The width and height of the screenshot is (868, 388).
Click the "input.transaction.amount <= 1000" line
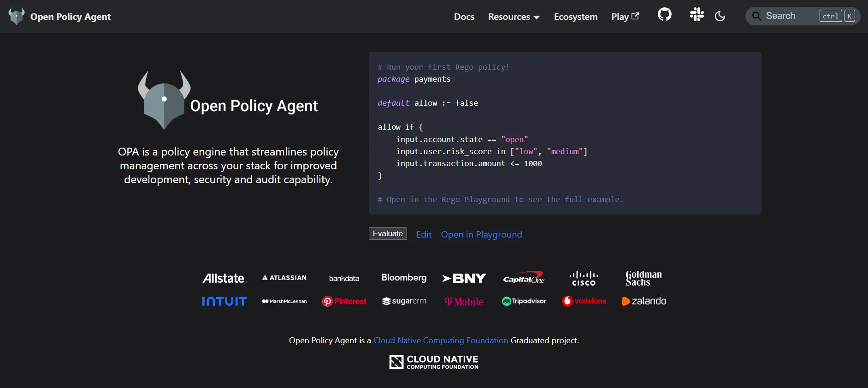(469, 163)
